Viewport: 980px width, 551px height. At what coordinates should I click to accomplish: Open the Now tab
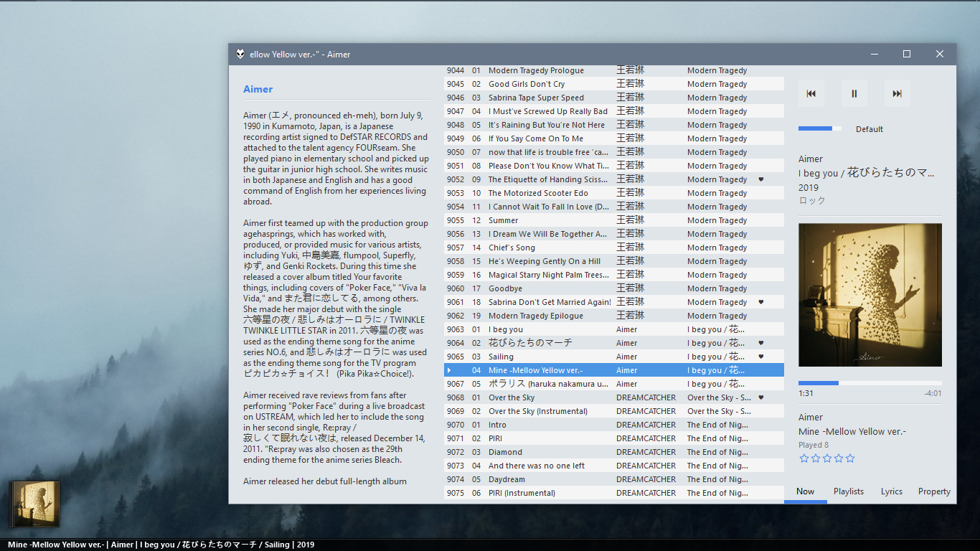point(806,491)
